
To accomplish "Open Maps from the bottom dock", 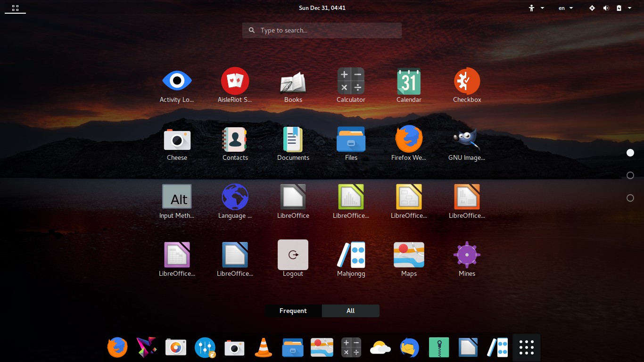I will tap(322, 348).
